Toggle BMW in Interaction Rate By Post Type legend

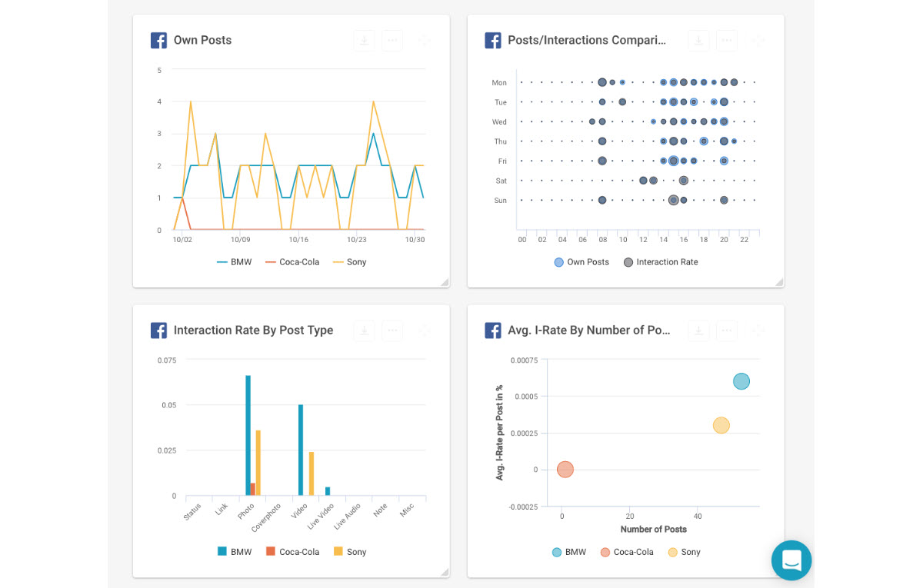click(x=235, y=552)
